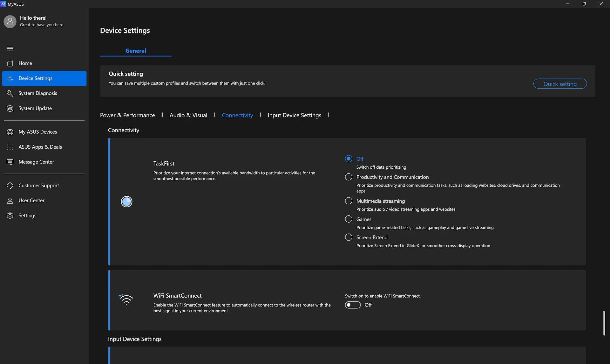The image size is (610, 364).
Task: Minimize the MyASUS window
Action: (568, 4)
